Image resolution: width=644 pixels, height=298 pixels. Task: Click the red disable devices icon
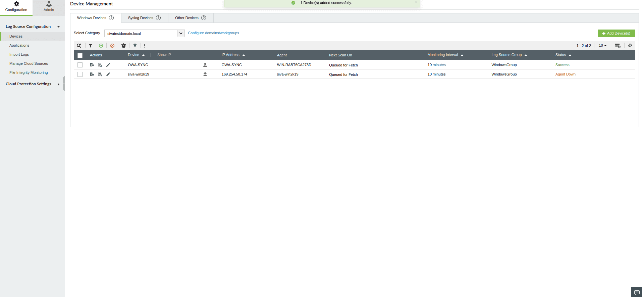pos(112,46)
